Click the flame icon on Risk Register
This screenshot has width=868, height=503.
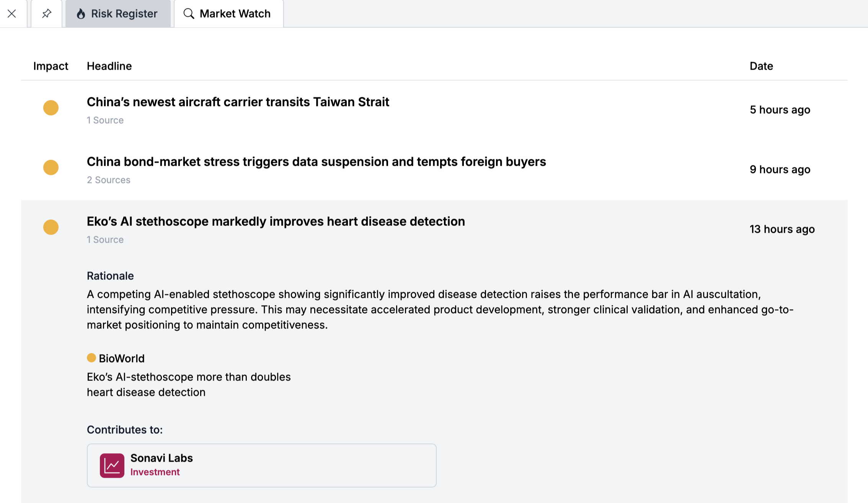tap(81, 14)
